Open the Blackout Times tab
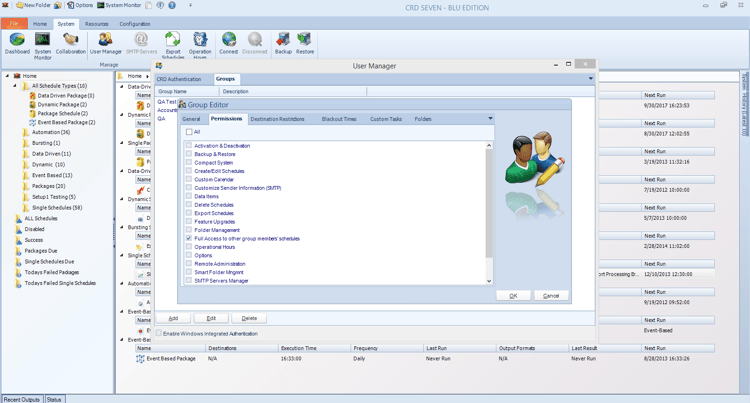The image size is (750, 403). tap(339, 119)
